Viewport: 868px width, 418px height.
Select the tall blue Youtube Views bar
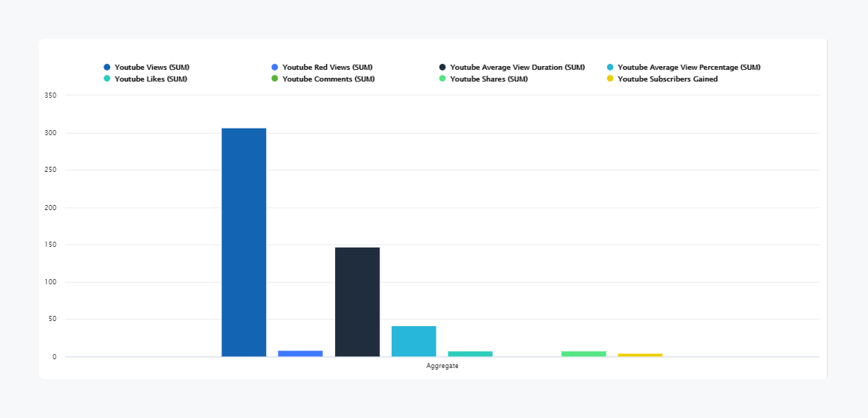click(x=244, y=242)
